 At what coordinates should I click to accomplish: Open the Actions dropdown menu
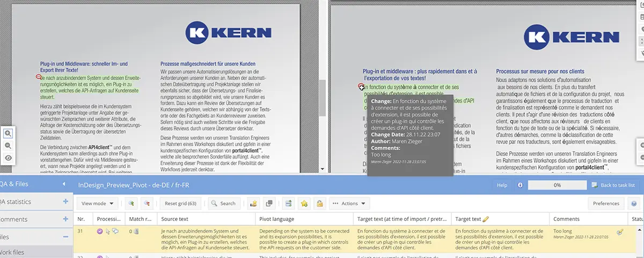click(349, 204)
